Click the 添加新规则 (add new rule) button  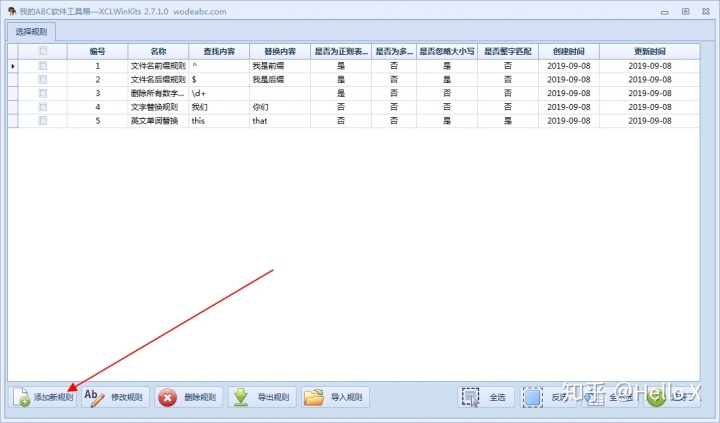[43, 397]
